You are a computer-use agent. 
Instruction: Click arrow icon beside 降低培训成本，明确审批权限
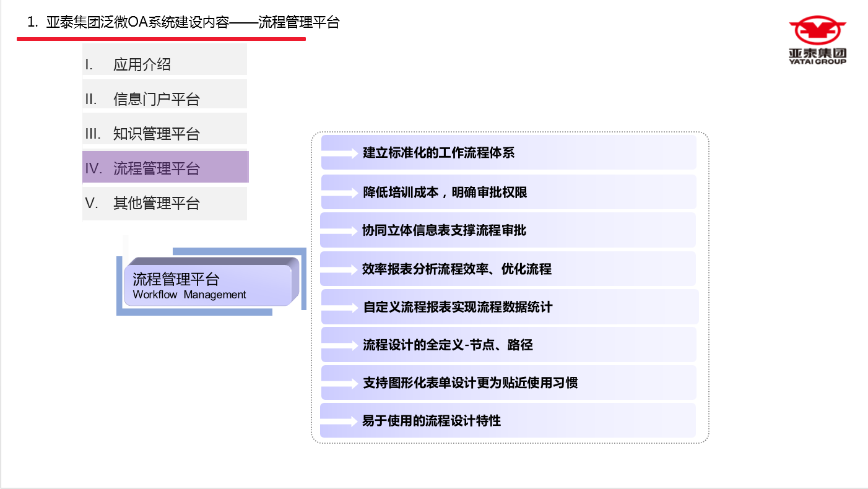pos(340,193)
